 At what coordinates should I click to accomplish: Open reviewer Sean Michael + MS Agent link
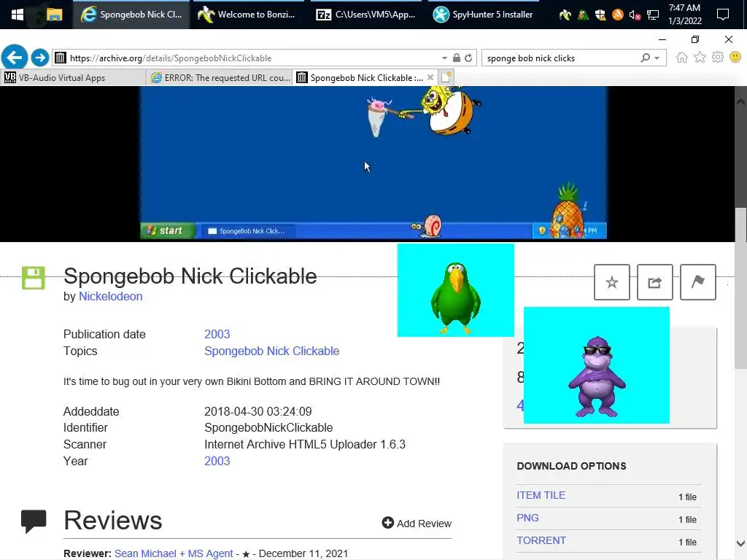[x=174, y=553]
